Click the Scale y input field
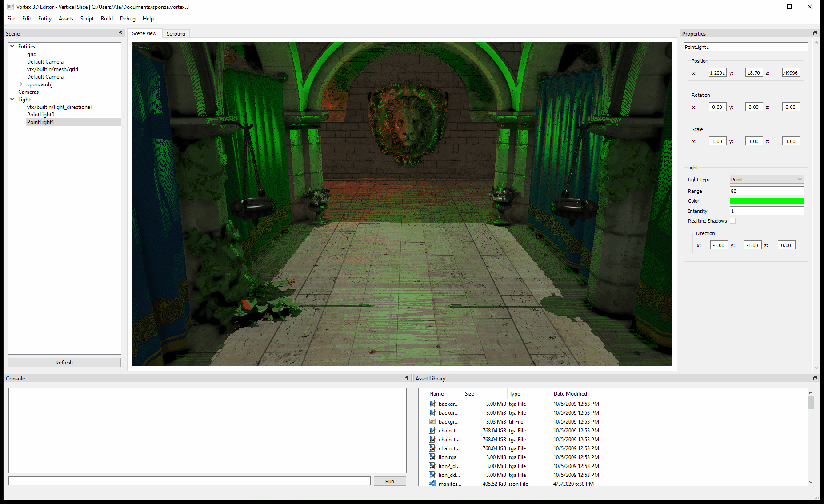 pyautogui.click(x=754, y=141)
